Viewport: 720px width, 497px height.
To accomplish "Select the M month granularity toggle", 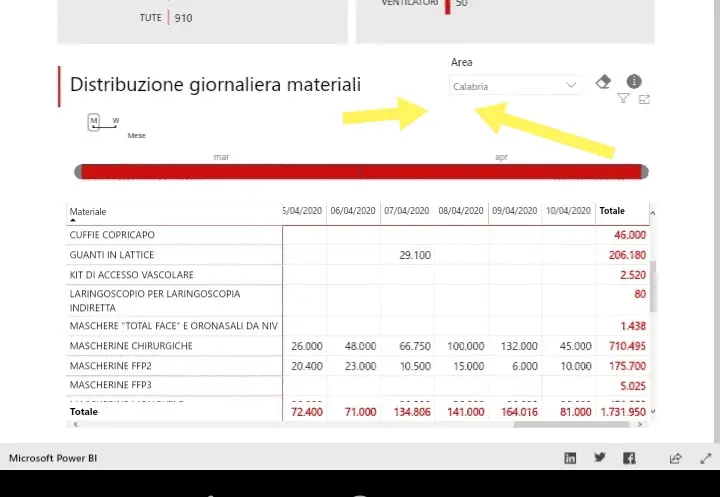I will (94, 122).
